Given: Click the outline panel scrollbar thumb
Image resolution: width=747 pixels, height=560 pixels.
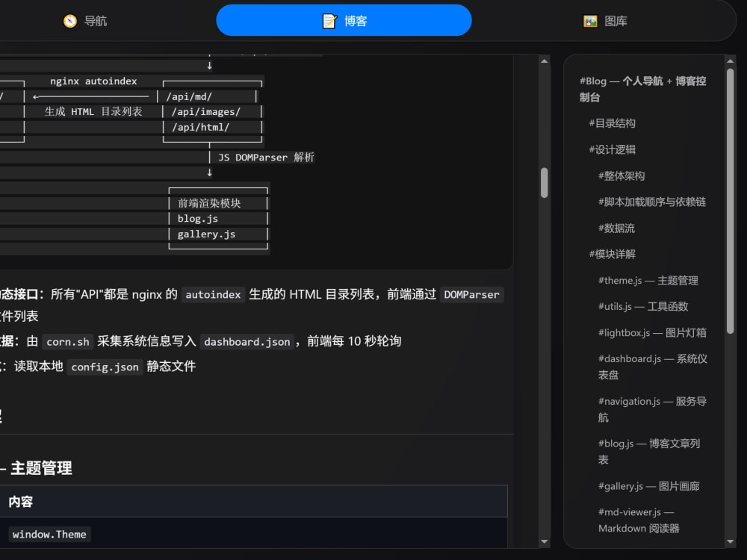Looking at the screenshot, I should [x=731, y=201].
